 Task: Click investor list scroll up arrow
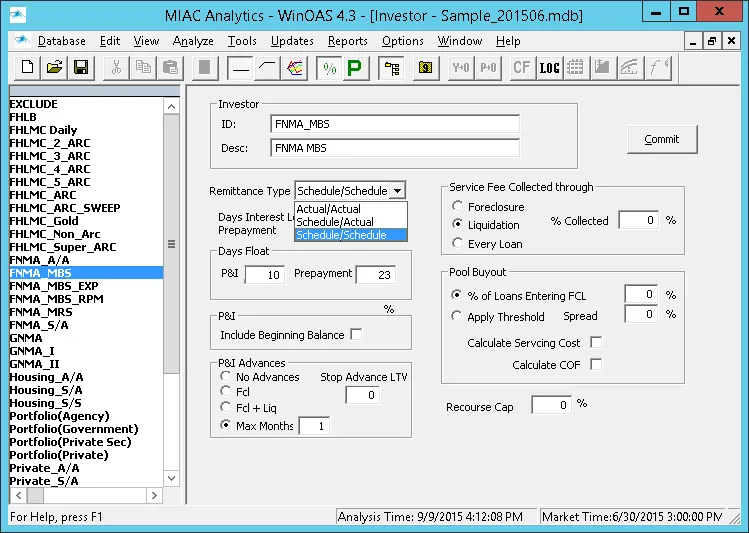coord(171,107)
